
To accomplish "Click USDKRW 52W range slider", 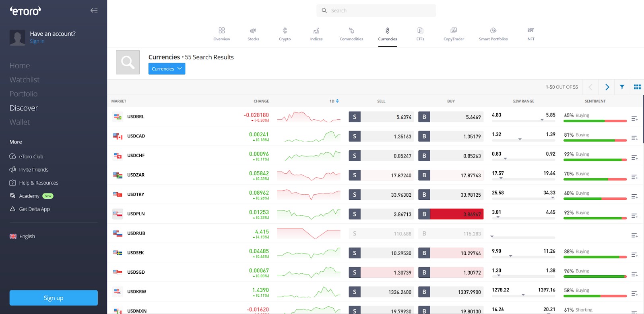I will tap(523, 295).
